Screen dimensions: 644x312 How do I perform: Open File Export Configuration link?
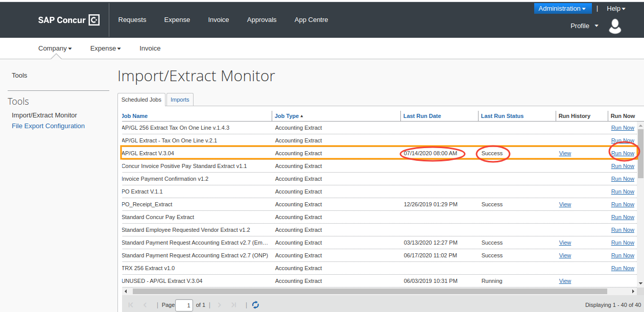click(48, 126)
